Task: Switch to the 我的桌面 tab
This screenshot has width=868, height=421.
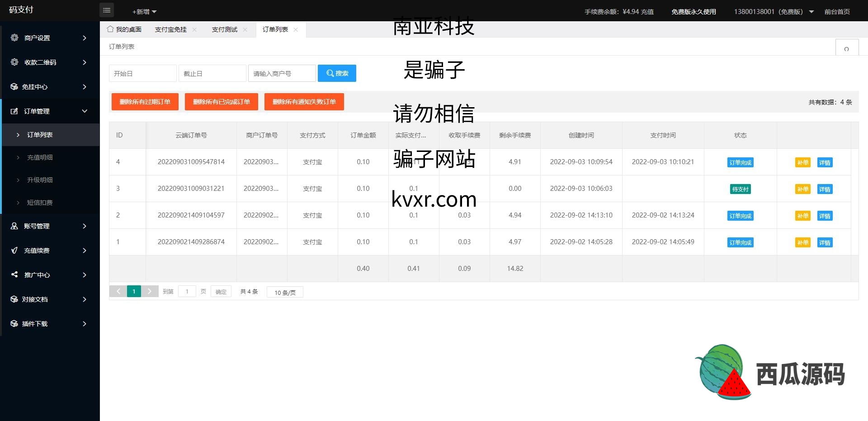Action: point(124,29)
